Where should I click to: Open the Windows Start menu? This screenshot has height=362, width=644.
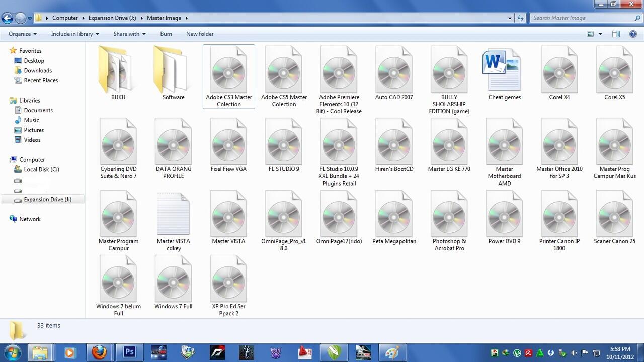coord(12,352)
